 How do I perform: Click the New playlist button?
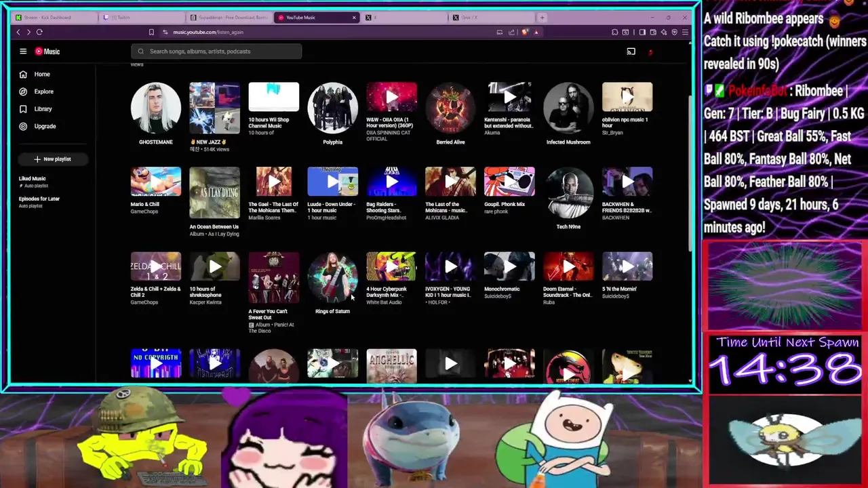(53, 159)
